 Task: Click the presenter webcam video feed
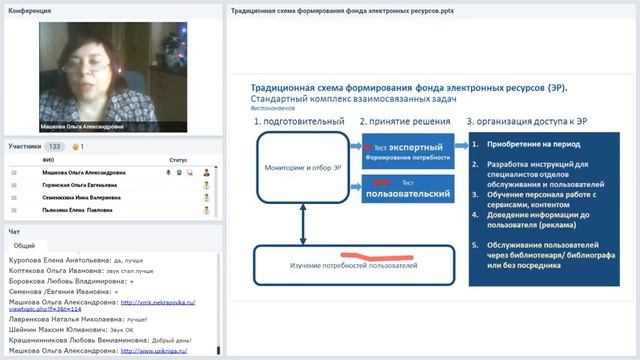tap(113, 77)
